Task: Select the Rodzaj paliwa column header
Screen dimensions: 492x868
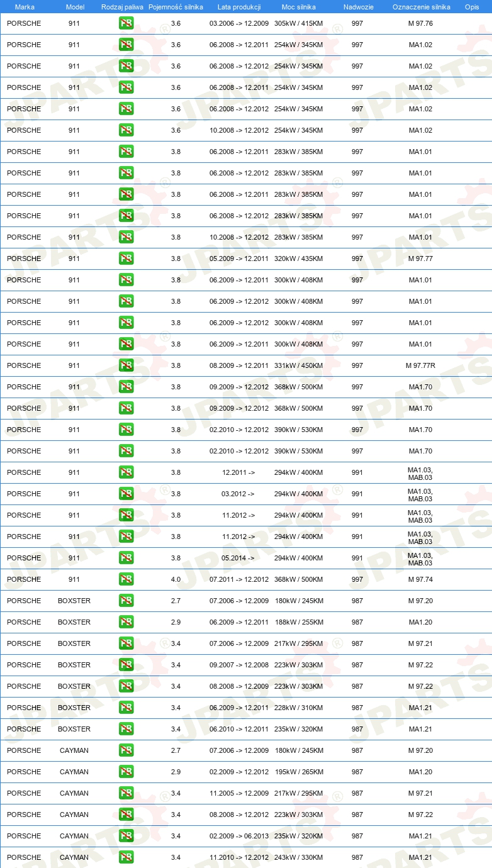Action: 122,7
